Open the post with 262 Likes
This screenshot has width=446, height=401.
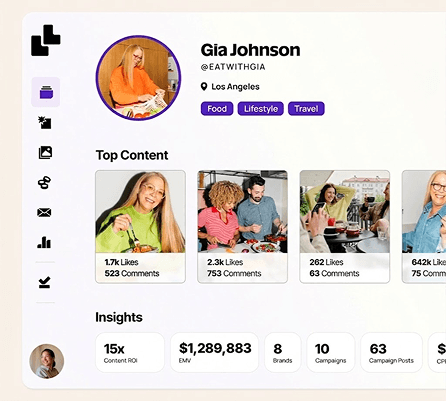click(345, 227)
